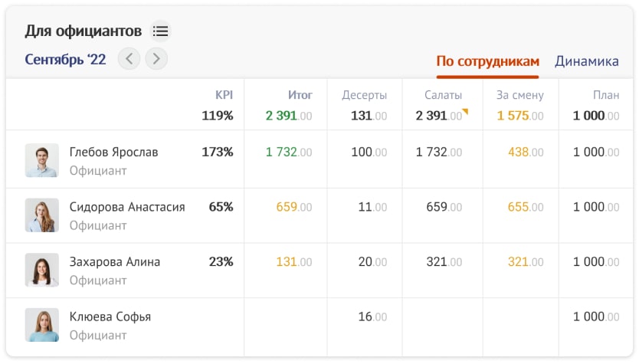
Task: Switch to the По сотрудникам tab
Action: [x=487, y=62]
